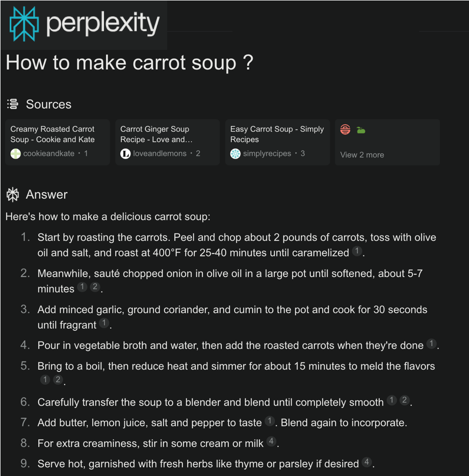Click the red striped source favicon
Image resolution: width=469 pixels, height=476 pixels.
click(345, 129)
